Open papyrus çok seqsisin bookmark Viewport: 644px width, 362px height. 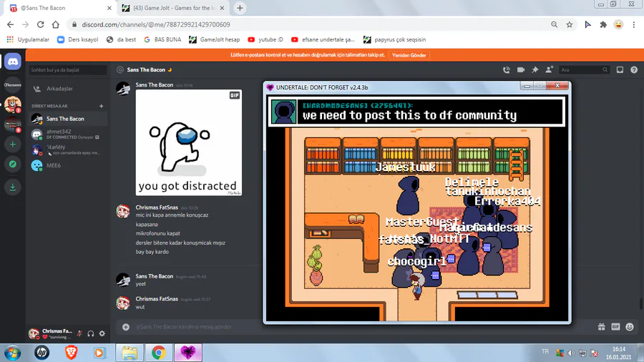point(395,39)
